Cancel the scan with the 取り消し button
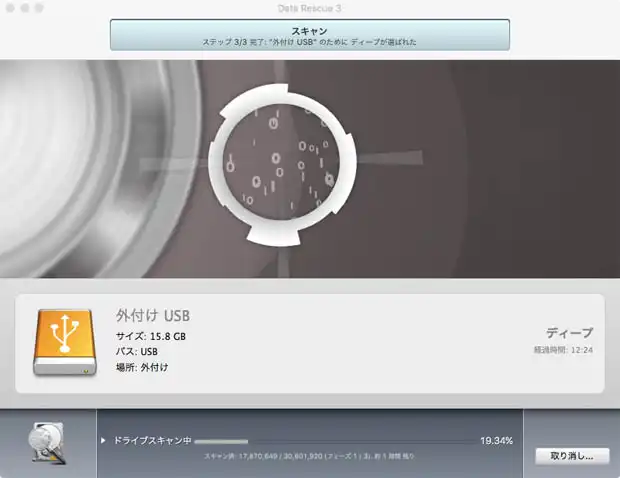The width and height of the screenshot is (620, 478). (x=572, y=456)
